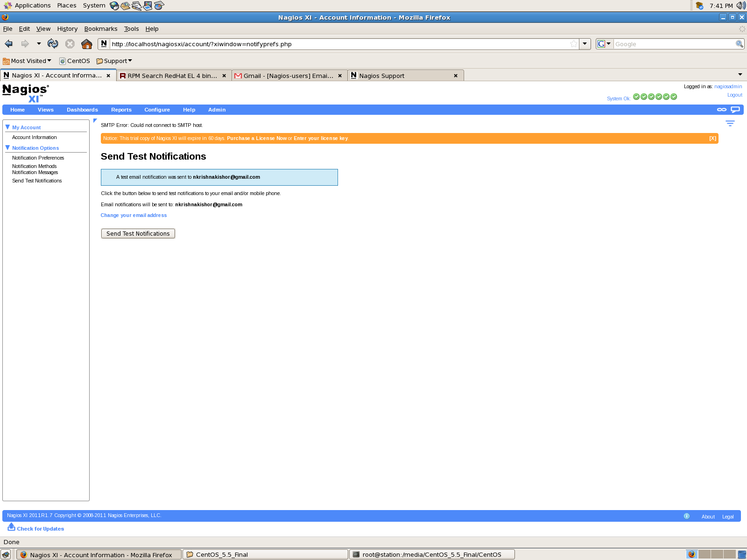Focus the Google search box

click(x=674, y=44)
